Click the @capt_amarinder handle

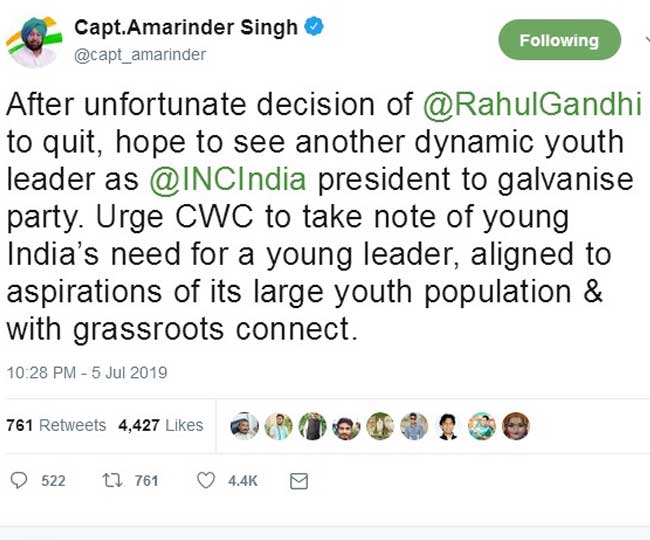[141, 55]
